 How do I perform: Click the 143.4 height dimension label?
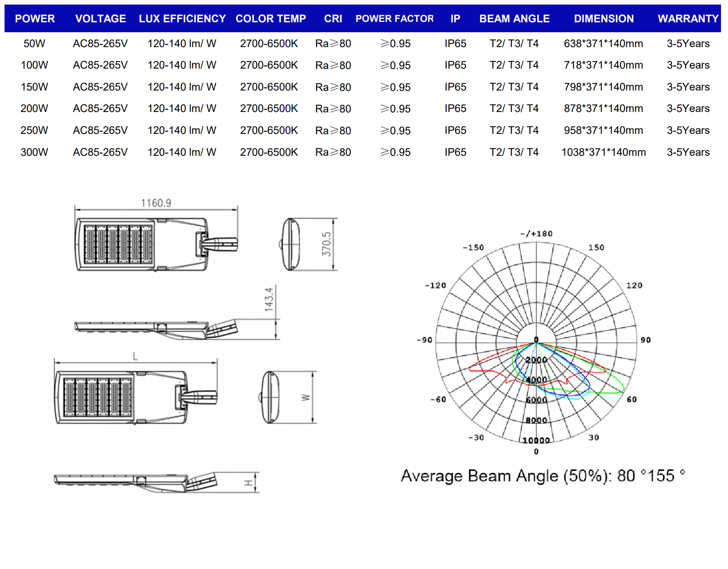coord(269,299)
